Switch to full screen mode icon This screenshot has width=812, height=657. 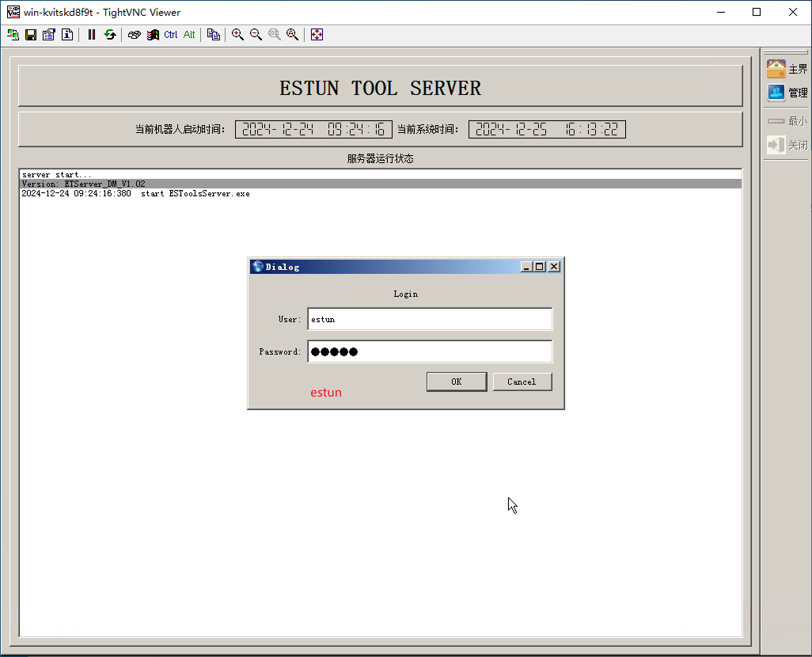317,35
